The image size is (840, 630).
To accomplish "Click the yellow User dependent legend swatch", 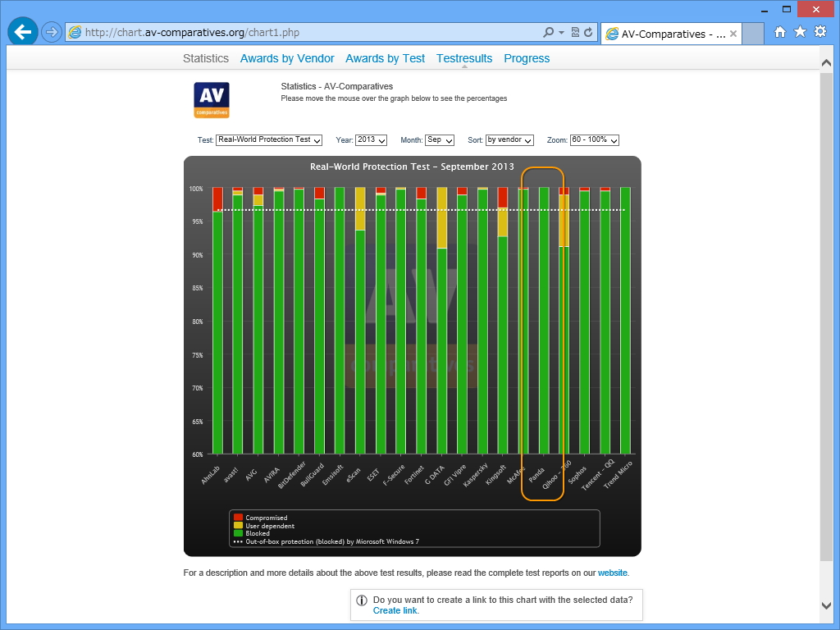I will (x=238, y=526).
